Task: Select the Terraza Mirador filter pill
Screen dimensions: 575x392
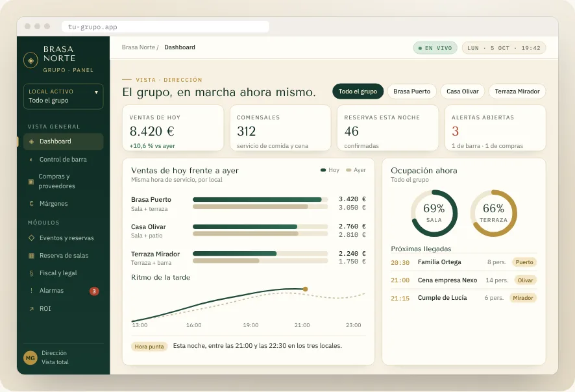Action: point(517,92)
